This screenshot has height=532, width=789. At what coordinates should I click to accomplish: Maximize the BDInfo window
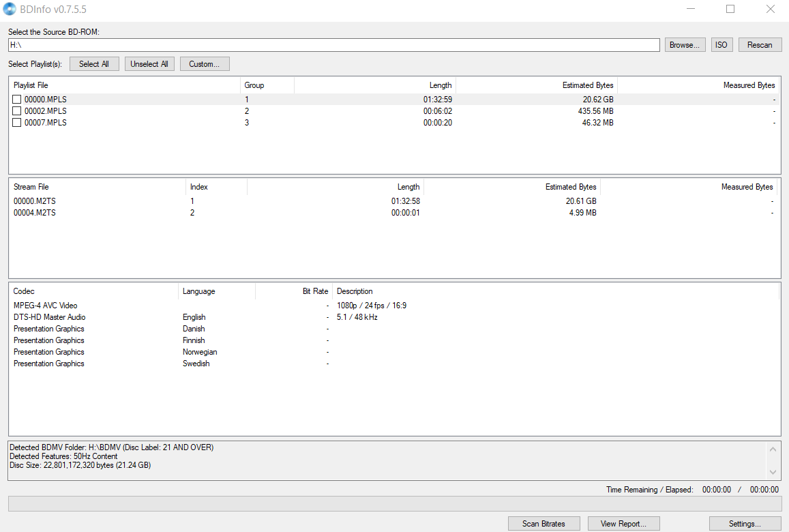coord(730,9)
